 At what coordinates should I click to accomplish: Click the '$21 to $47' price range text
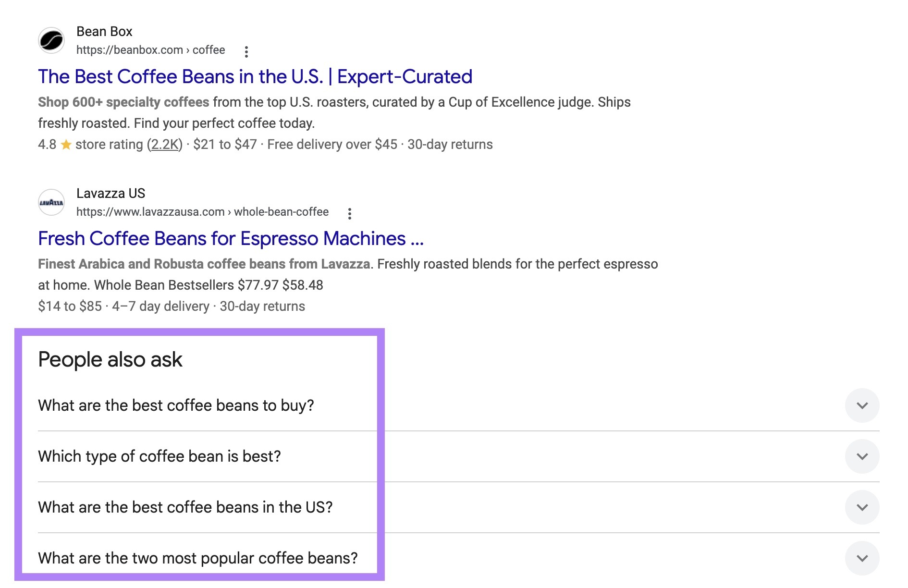(225, 144)
